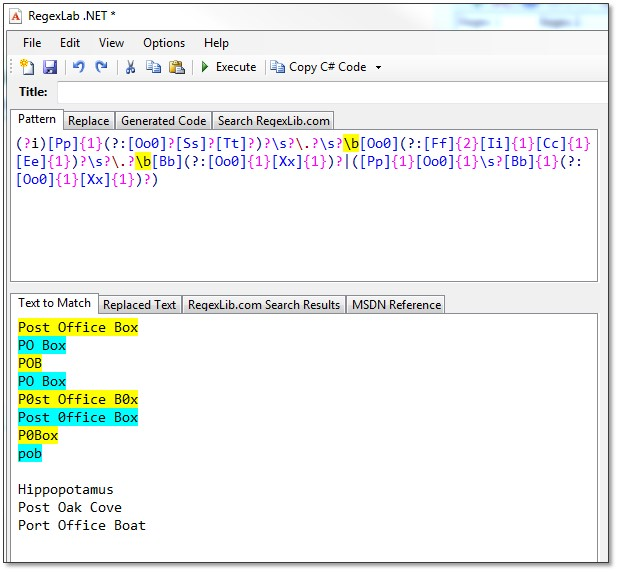Switch to the Replaced Text tab
The image size is (618, 572).
[x=140, y=305]
